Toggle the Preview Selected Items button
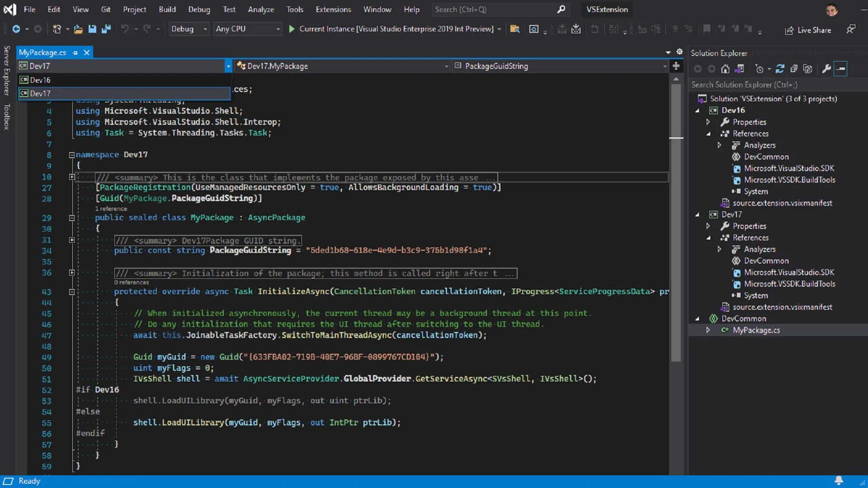 pyautogui.click(x=841, y=69)
